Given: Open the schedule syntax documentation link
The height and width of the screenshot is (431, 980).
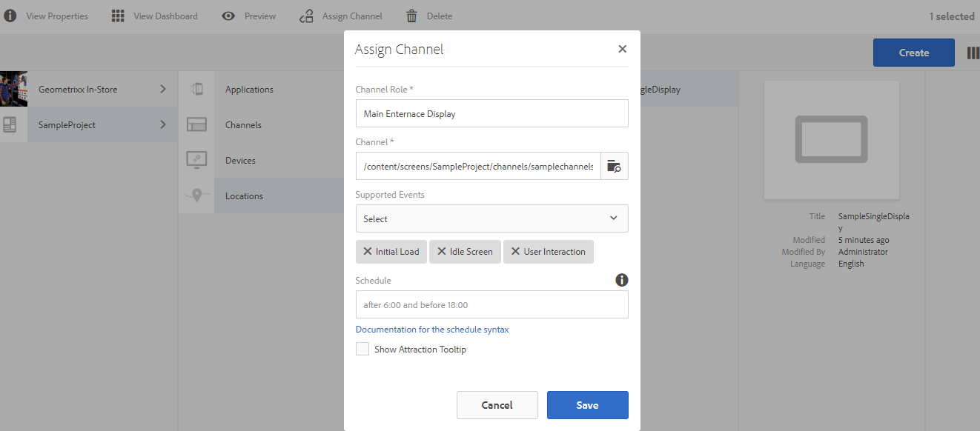Looking at the screenshot, I should point(432,329).
